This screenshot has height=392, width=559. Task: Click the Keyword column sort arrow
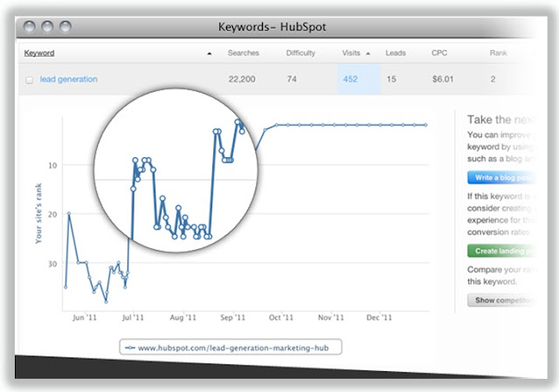pyautogui.click(x=210, y=53)
